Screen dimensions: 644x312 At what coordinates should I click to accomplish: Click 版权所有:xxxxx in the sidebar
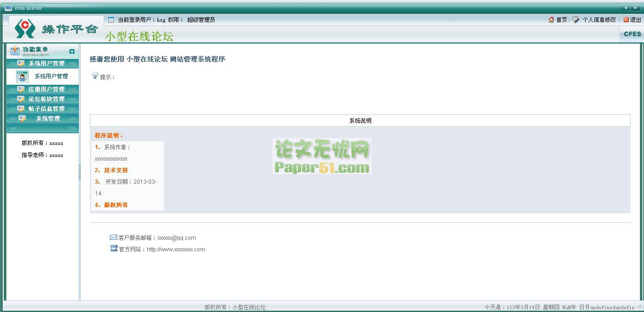point(43,144)
